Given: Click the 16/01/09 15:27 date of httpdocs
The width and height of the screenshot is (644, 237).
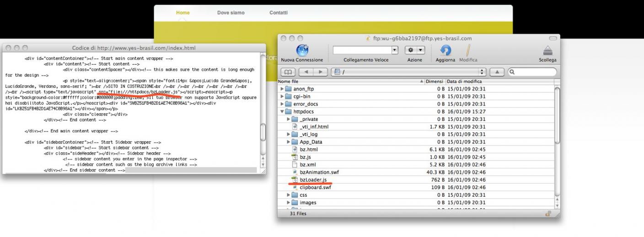Looking at the screenshot, I should pyautogui.click(x=467, y=112).
